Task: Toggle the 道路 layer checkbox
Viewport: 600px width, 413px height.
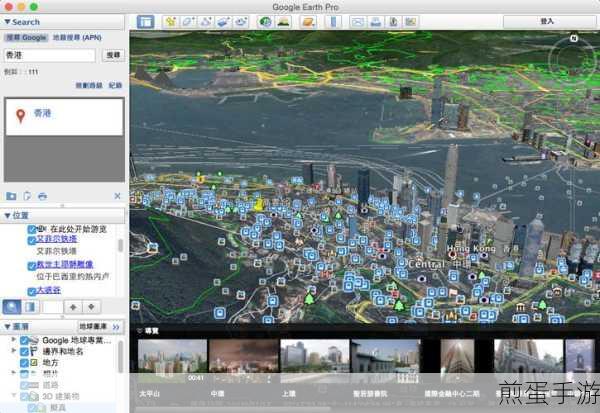Action: (24, 385)
